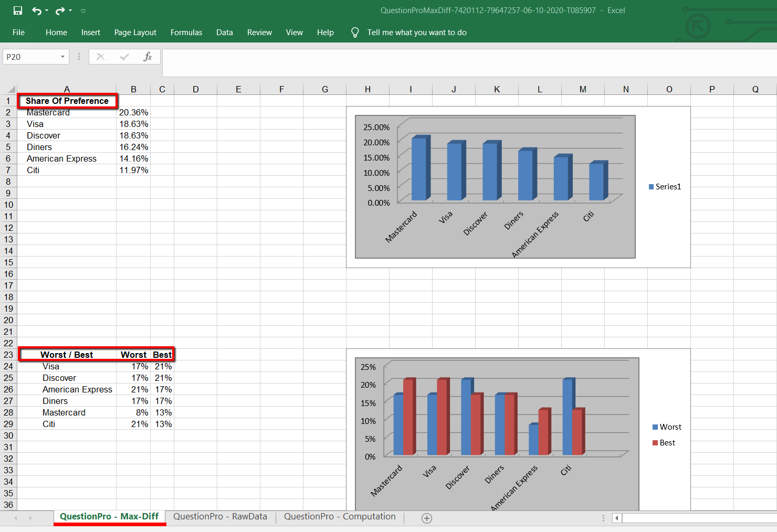Image resolution: width=777 pixels, height=532 pixels.
Task: Expand the Quick Access Toolbar customize arrow
Action: (82, 10)
